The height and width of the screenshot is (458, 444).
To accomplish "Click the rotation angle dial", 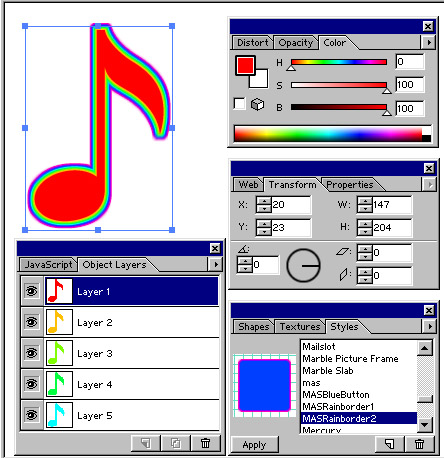I will [x=303, y=265].
